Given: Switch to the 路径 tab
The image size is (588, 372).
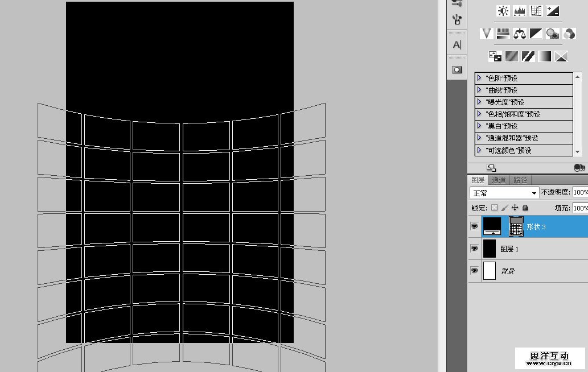Looking at the screenshot, I should tap(520, 180).
